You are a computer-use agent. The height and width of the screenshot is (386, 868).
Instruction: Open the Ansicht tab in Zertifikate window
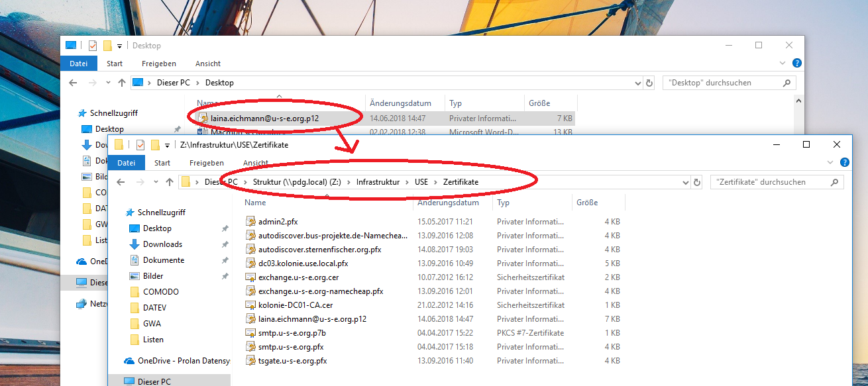pos(255,163)
